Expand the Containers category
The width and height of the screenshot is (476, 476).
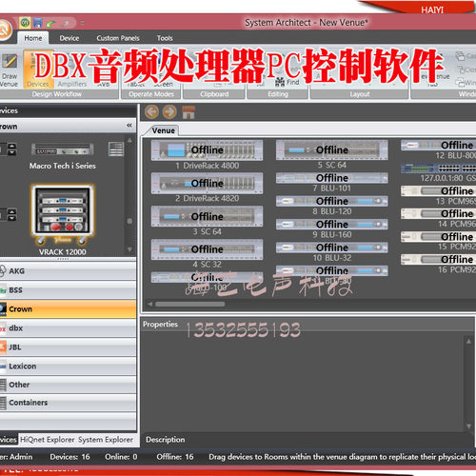point(68,403)
